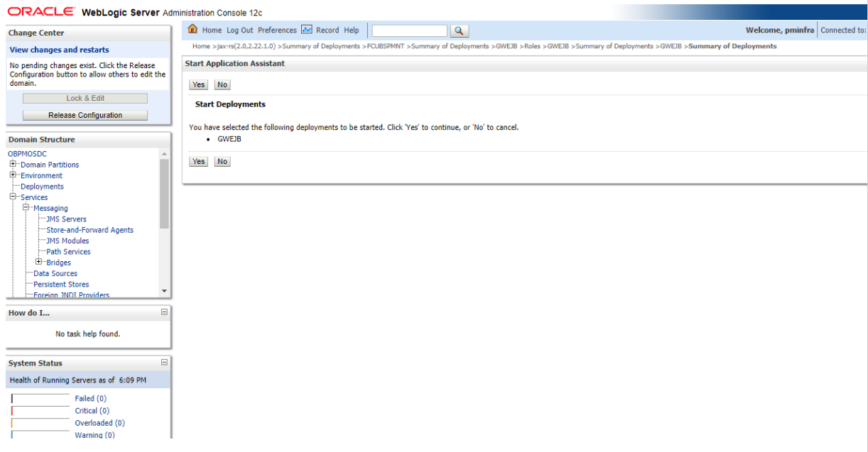Click the Overloaded health status bar
868x452 pixels.
40,423
